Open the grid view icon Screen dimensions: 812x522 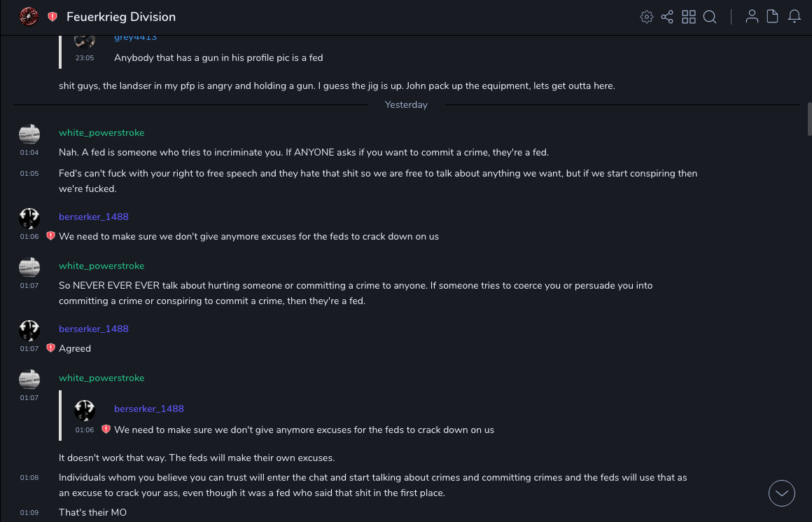pos(689,17)
